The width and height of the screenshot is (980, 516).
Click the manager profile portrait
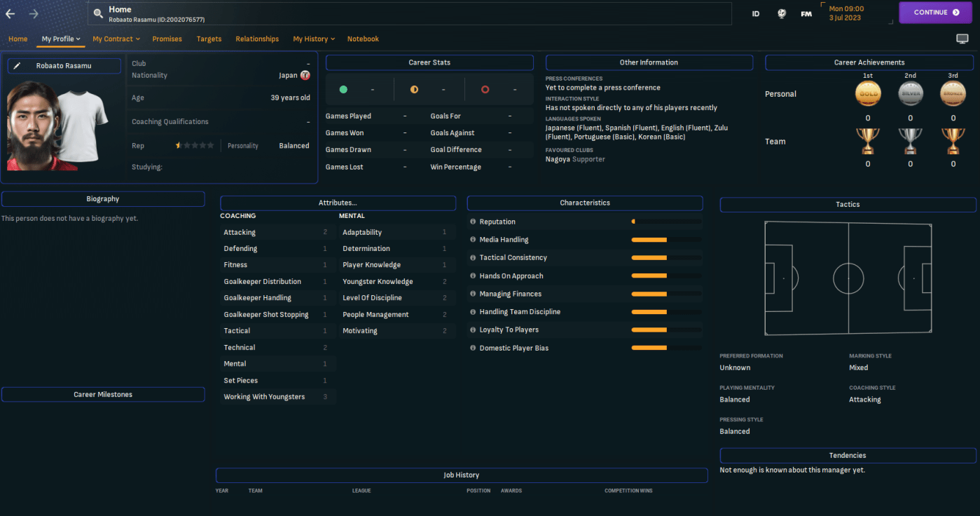(x=33, y=126)
